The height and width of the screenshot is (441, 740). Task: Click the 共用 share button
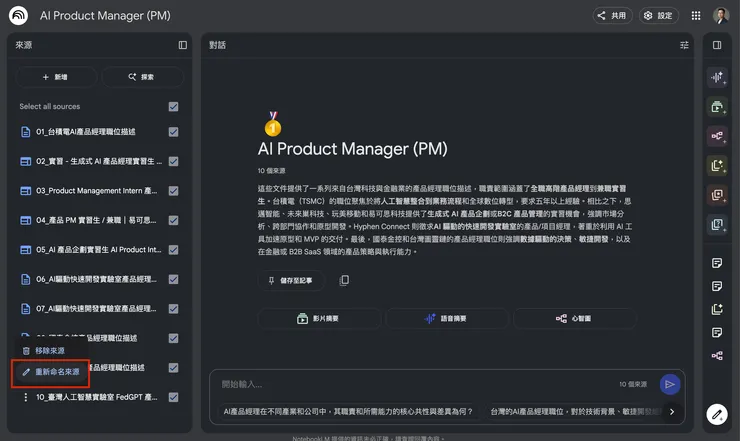613,16
